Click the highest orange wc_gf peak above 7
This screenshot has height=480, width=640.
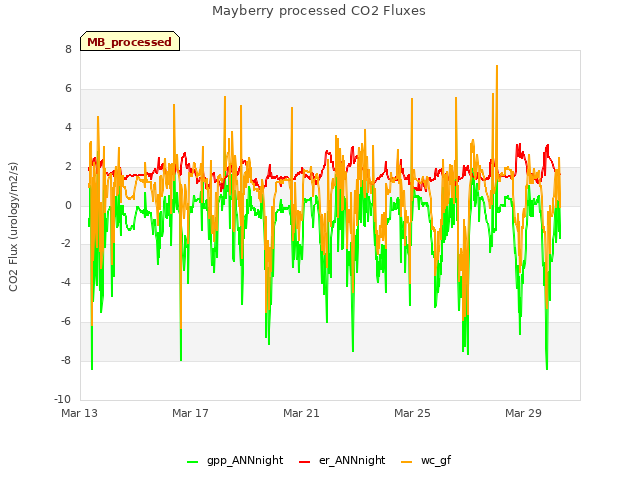click(x=497, y=66)
